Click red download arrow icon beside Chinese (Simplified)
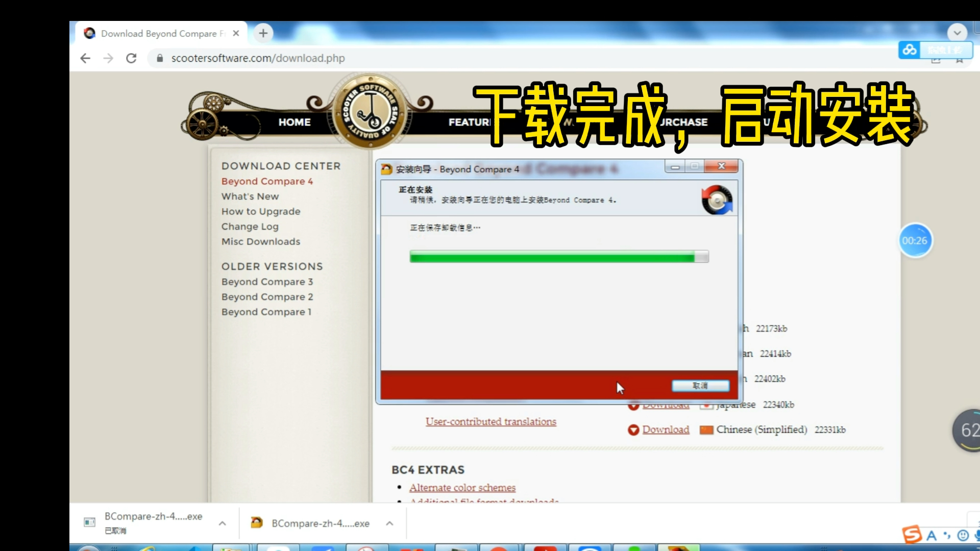The image size is (980, 551). point(633,430)
